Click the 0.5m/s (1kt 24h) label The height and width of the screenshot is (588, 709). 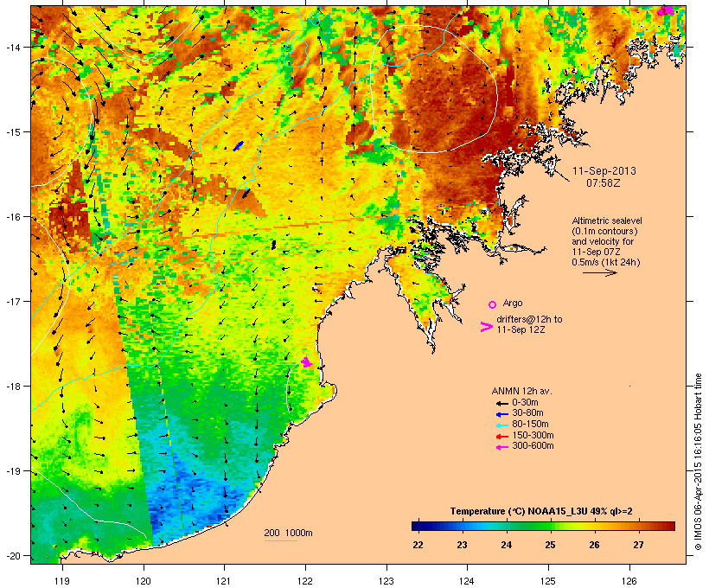606,262
